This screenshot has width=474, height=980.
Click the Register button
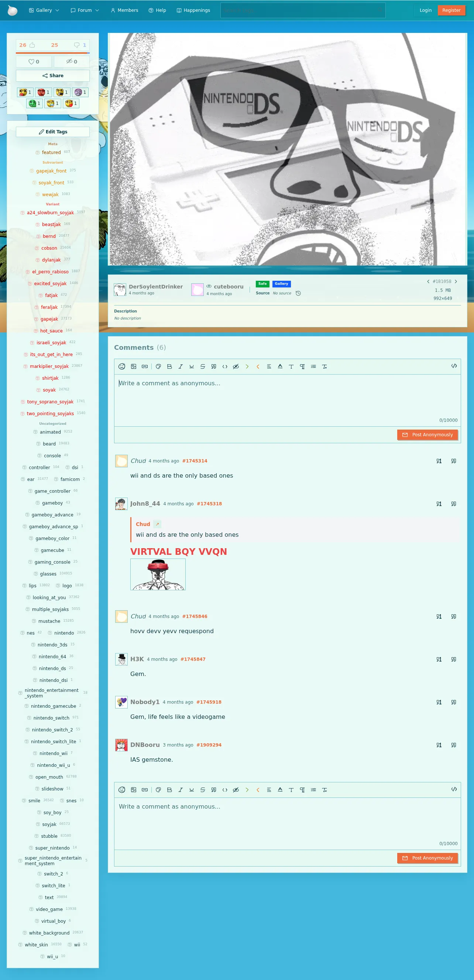click(x=451, y=10)
